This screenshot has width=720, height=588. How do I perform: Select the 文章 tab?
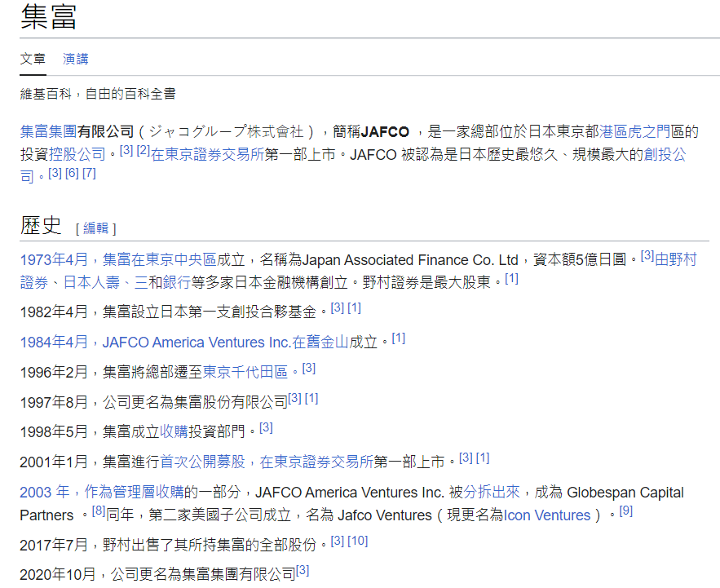tap(33, 59)
